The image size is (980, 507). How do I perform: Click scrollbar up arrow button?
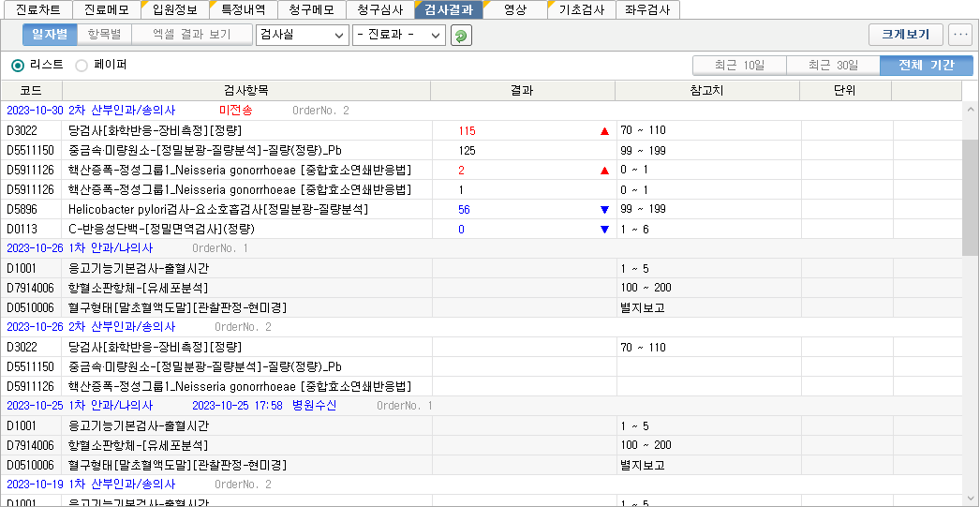pyautogui.click(x=971, y=108)
